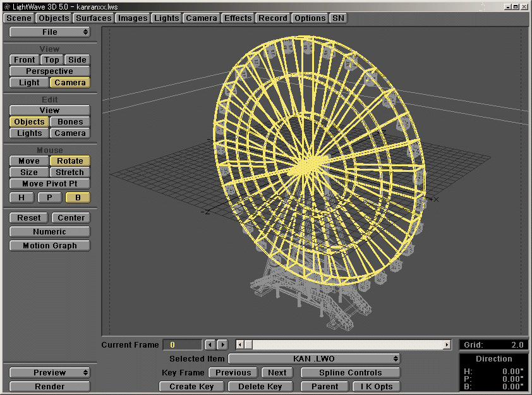Enable Lights edit mode

28,133
